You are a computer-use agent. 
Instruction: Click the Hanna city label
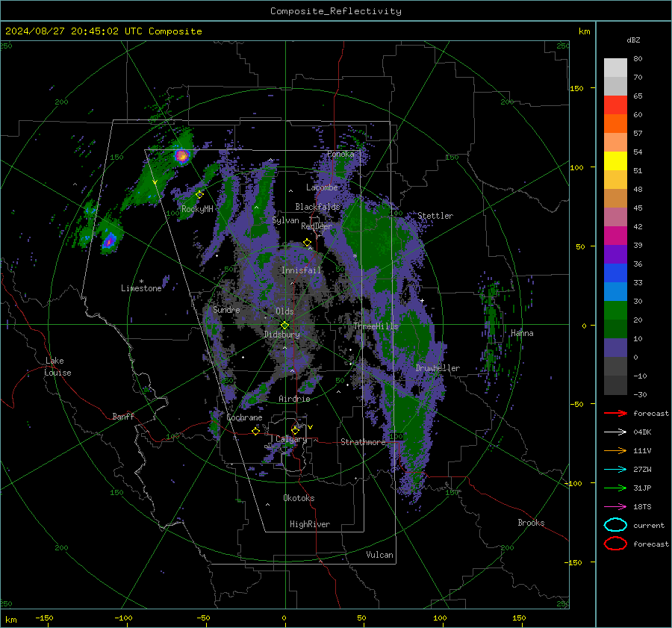click(522, 333)
